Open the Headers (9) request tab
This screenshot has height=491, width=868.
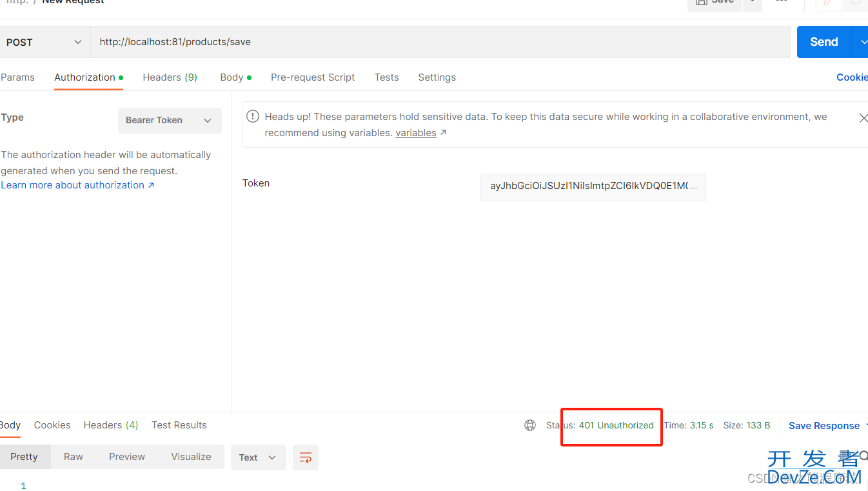click(x=170, y=77)
